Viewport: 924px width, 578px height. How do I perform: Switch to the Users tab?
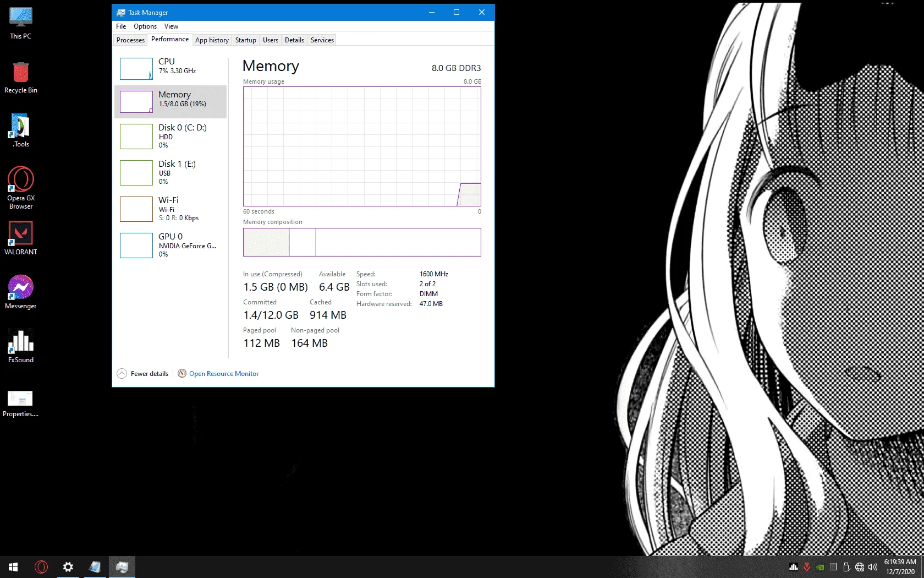[x=270, y=40]
